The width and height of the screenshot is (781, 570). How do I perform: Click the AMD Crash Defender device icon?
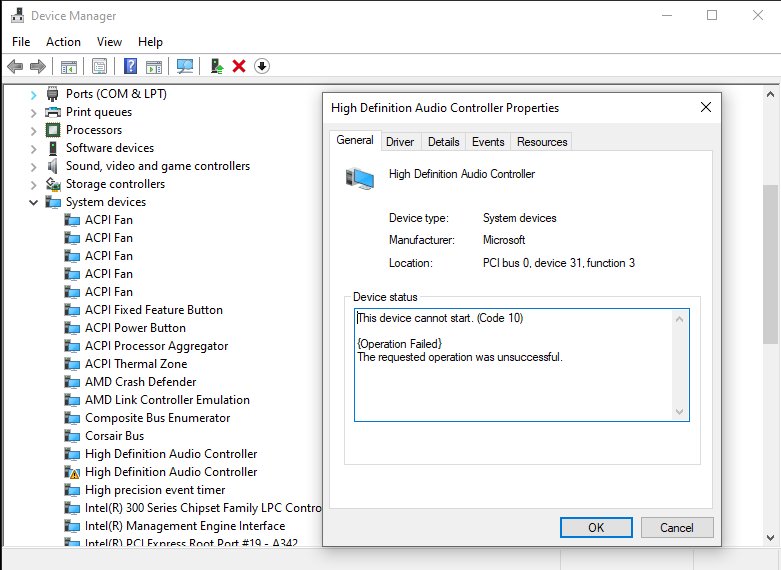pos(72,382)
